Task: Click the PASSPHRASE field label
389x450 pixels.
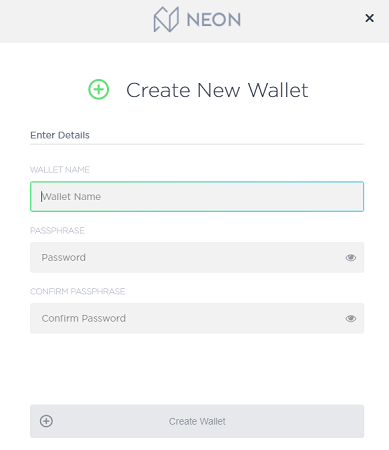Action: coord(57,231)
